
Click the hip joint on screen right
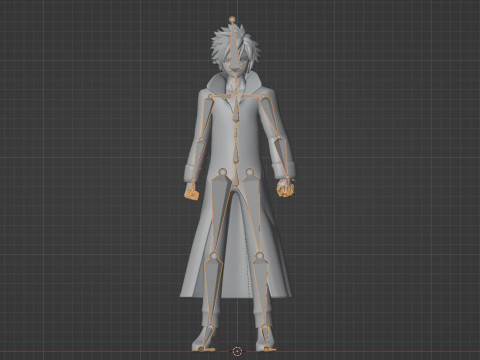point(250,172)
